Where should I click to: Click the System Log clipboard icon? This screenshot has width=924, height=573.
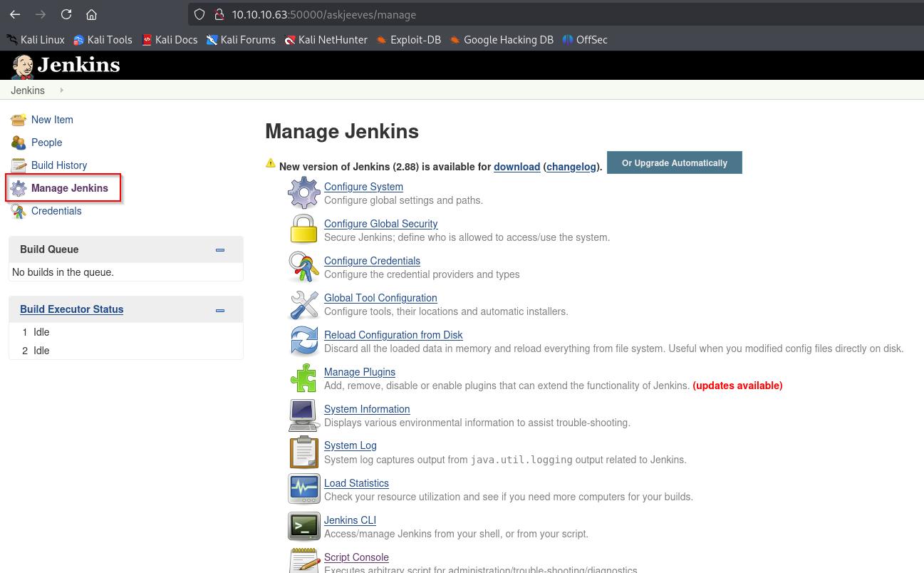[304, 453]
